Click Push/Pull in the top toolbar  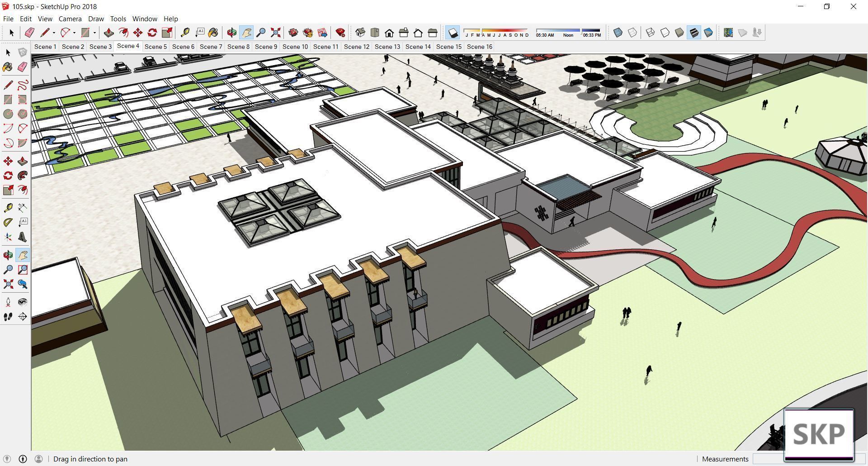pyautogui.click(x=108, y=33)
